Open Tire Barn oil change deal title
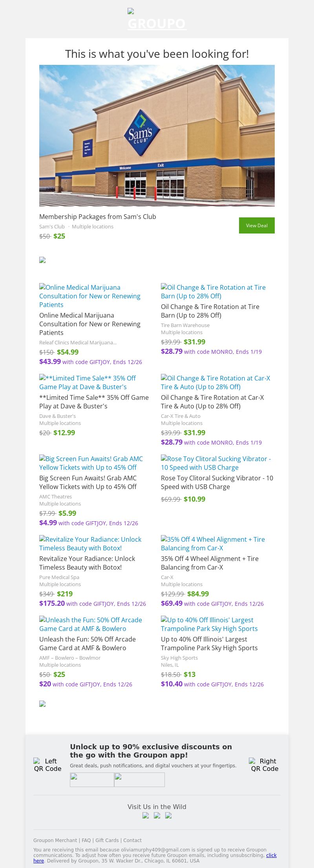Screen dimensions: 314x868 210,311
